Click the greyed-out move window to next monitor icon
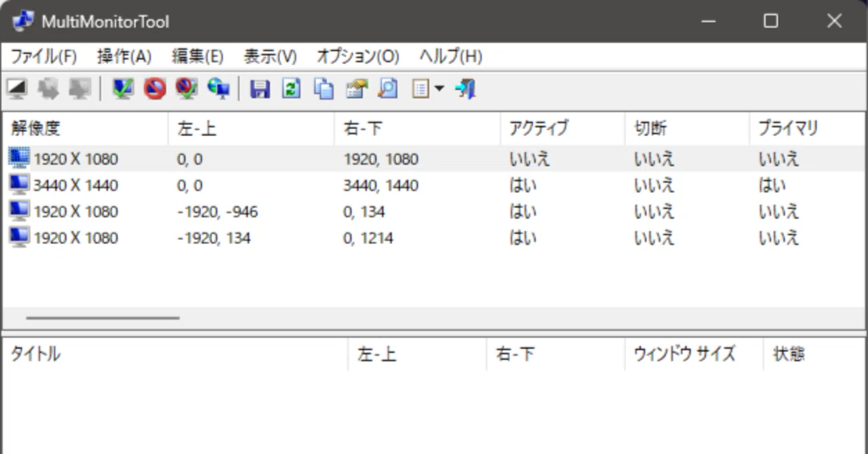 point(48,89)
